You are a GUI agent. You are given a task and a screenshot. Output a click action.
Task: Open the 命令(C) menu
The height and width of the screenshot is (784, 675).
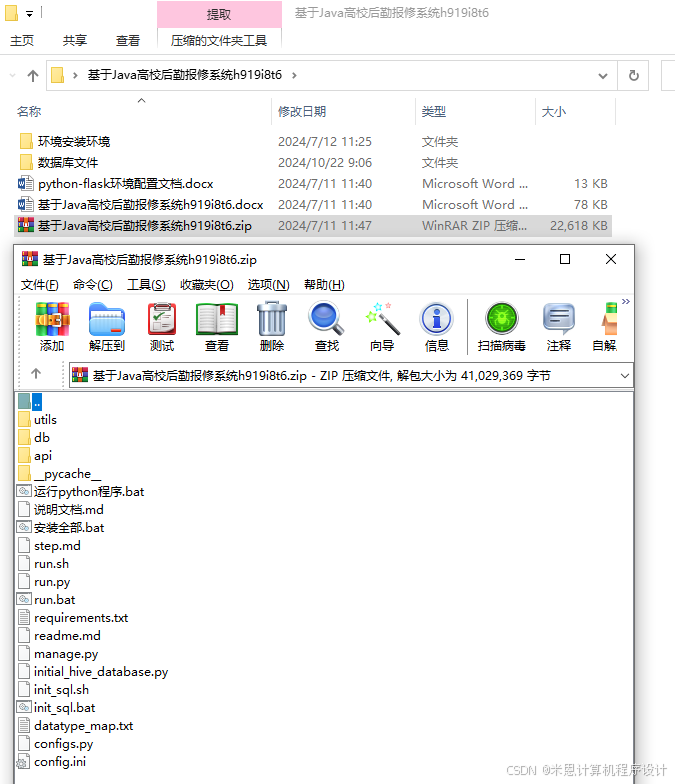tap(92, 284)
